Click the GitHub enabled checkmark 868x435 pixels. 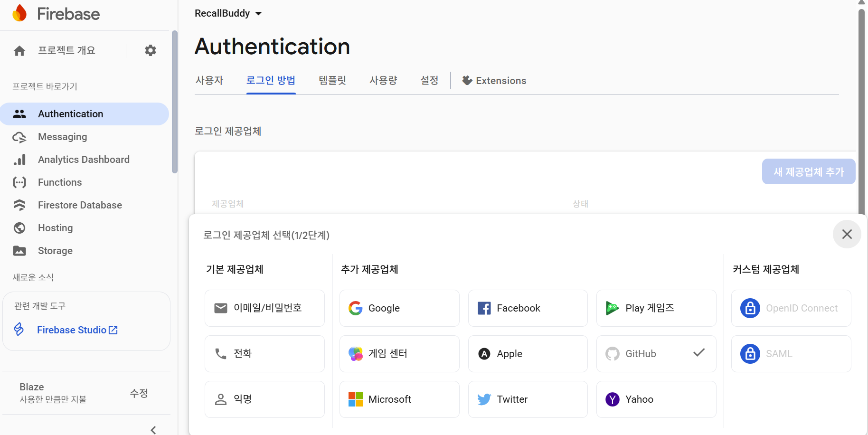699,353
